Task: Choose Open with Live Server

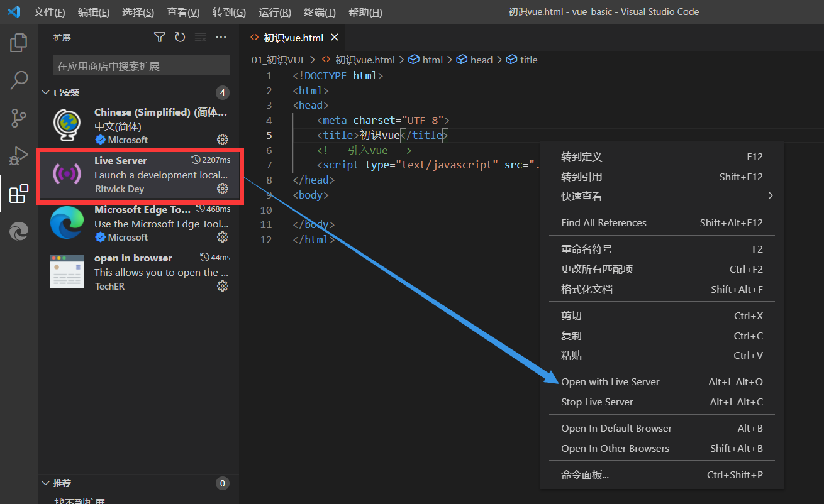Action: pos(662,381)
